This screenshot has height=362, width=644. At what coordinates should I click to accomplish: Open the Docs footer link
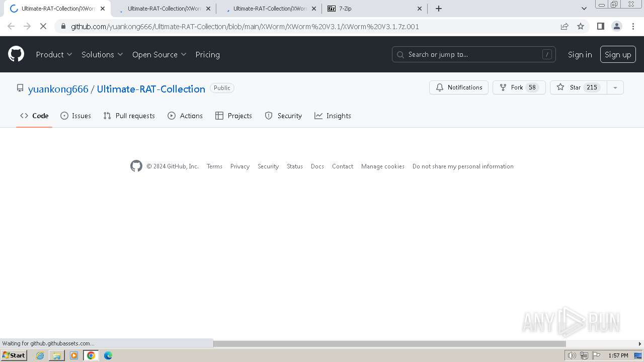coord(317,166)
